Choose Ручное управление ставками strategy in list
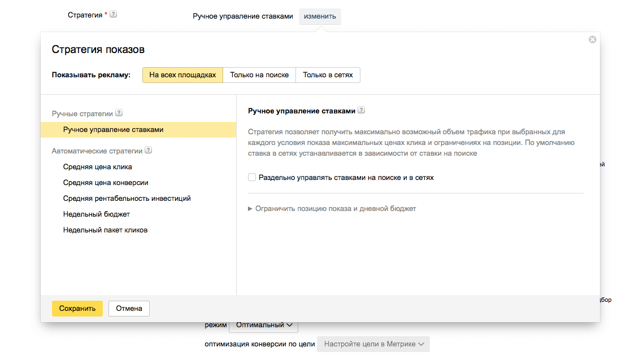Screen dimensions: 644x356 (x=113, y=130)
